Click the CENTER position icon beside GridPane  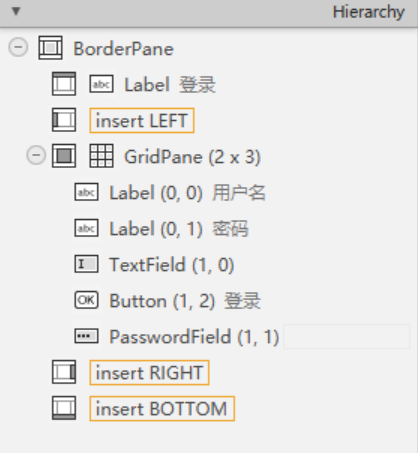coord(64,156)
